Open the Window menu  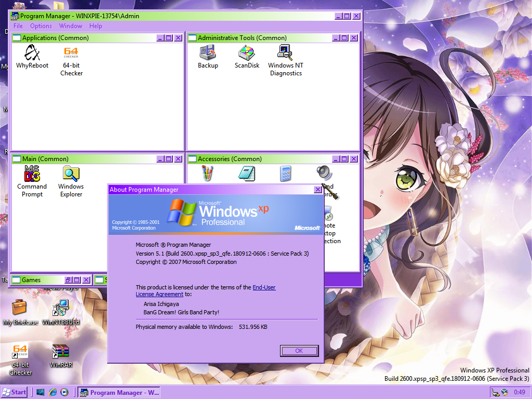71,26
